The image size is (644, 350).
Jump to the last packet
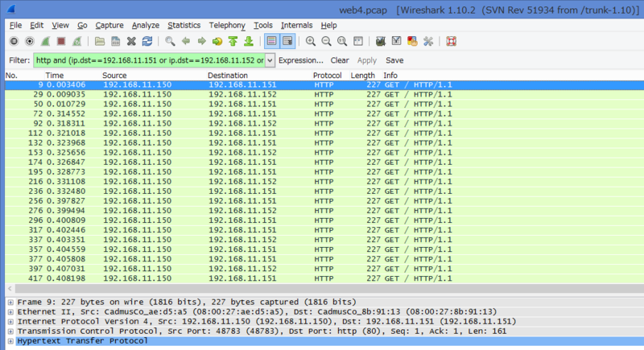(x=249, y=41)
